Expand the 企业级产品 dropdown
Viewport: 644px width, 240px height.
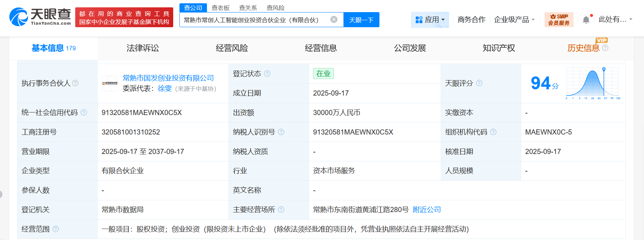(x=514, y=19)
